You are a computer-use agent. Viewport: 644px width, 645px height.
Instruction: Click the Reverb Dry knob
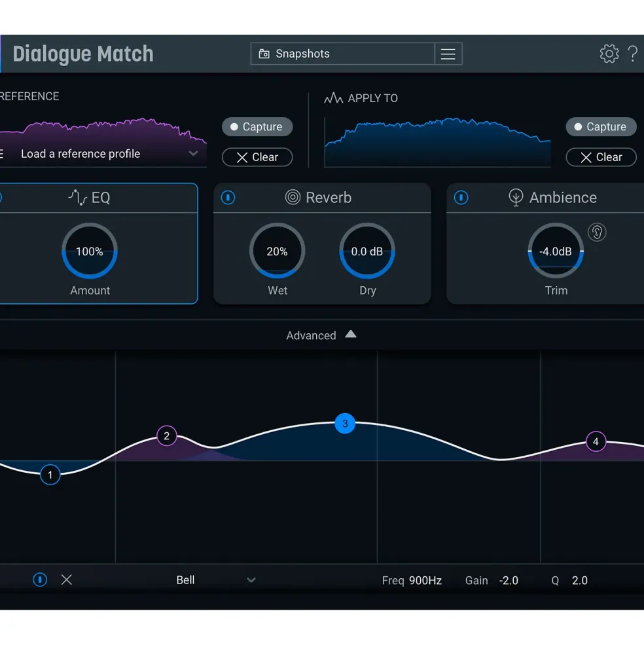click(367, 251)
